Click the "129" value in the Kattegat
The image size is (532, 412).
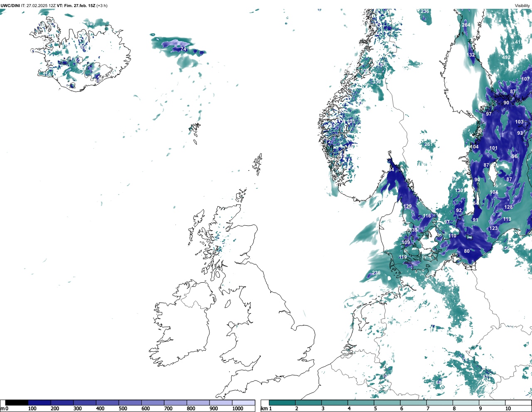408,206
